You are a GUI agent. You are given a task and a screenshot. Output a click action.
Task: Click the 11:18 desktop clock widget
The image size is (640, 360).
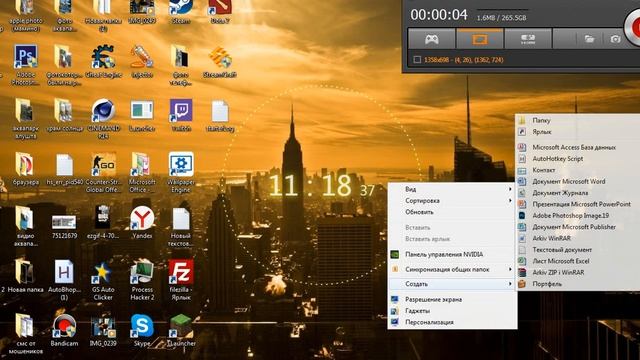pyautogui.click(x=321, y=186)
